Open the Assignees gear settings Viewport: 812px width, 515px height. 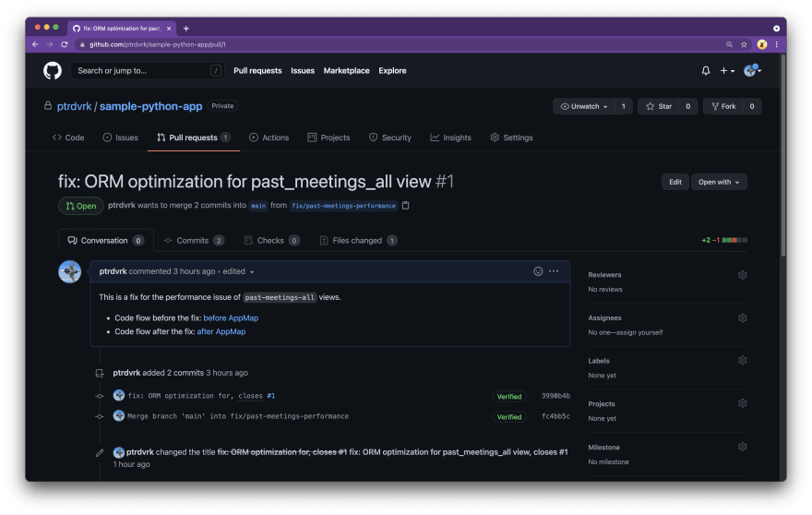(742, 318)
